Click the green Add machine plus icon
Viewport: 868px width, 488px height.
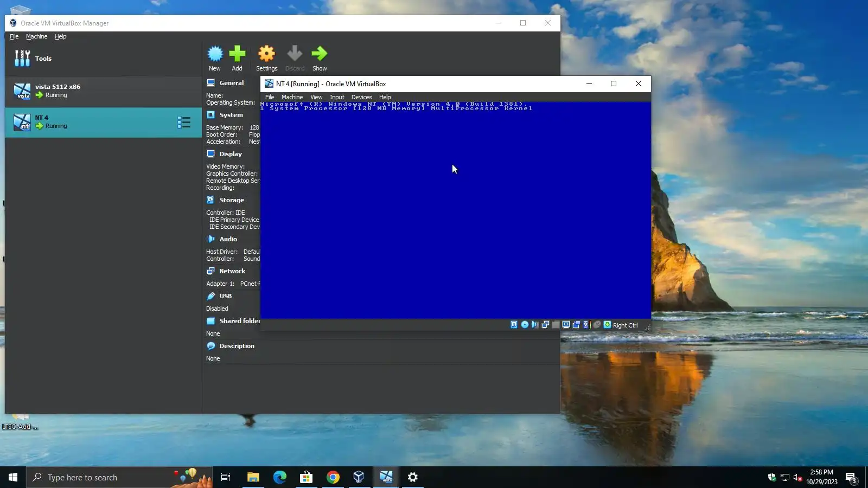pos(237,54)
